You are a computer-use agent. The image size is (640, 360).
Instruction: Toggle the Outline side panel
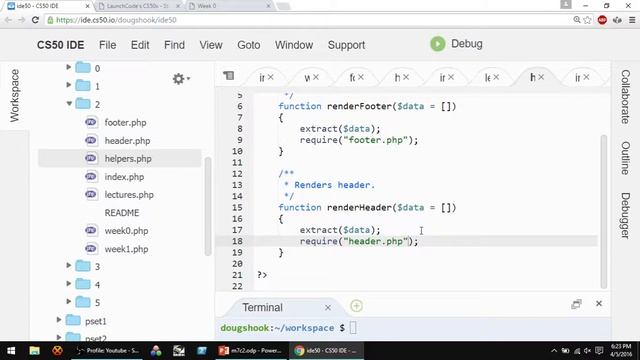click(x=625, y=158)
